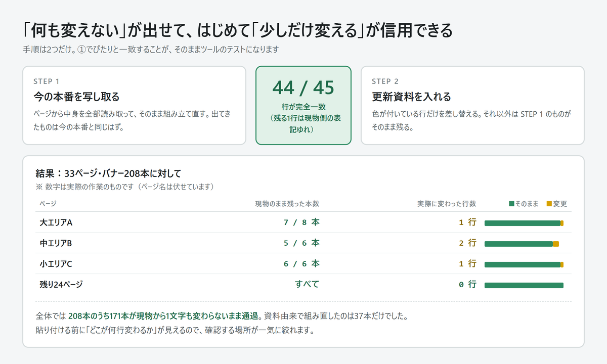Select row label 中エリアB
Screen dimensions: 607x364
tap(56, 243)
